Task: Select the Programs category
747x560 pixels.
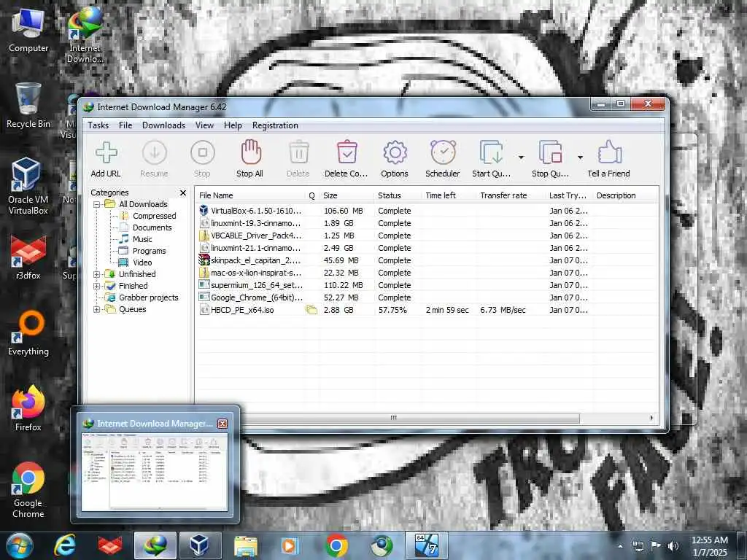Action: [149, 251]
